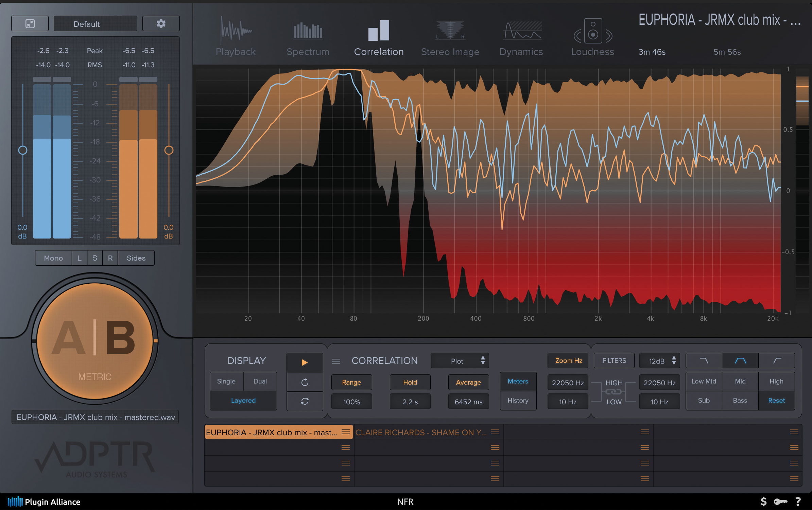
Task: Click the play button in transport
Action: pyautogui.click(x=305, y=362)
